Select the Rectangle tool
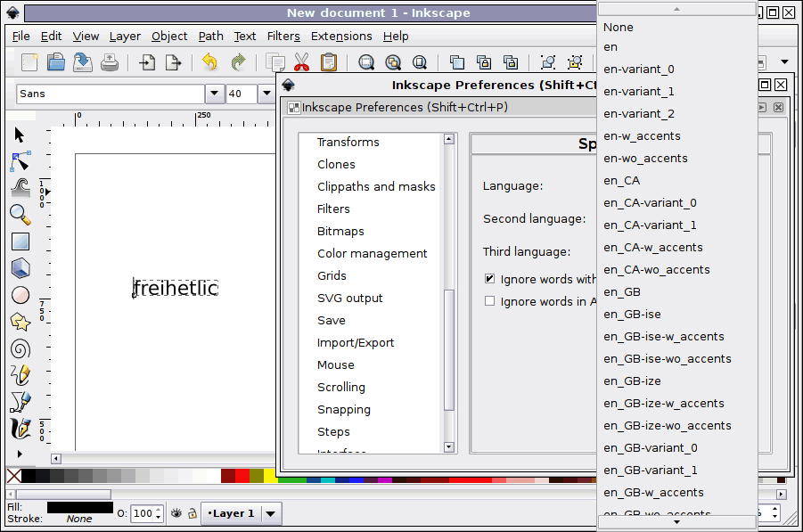 point(20,241)
